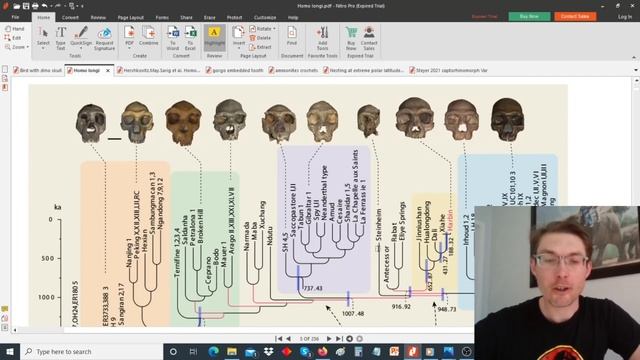This screenshot has width=640, height=360.
Task: Switch to the Review ribbon tab
Action: 98,17
